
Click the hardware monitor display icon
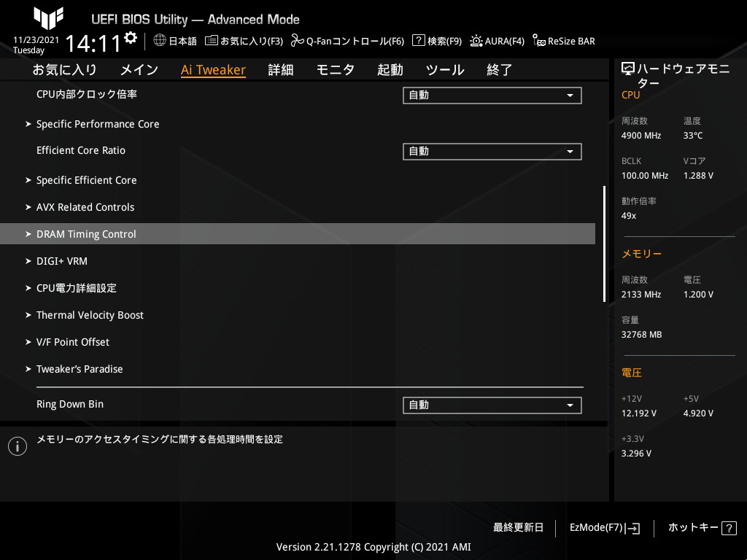pos(628,69)
